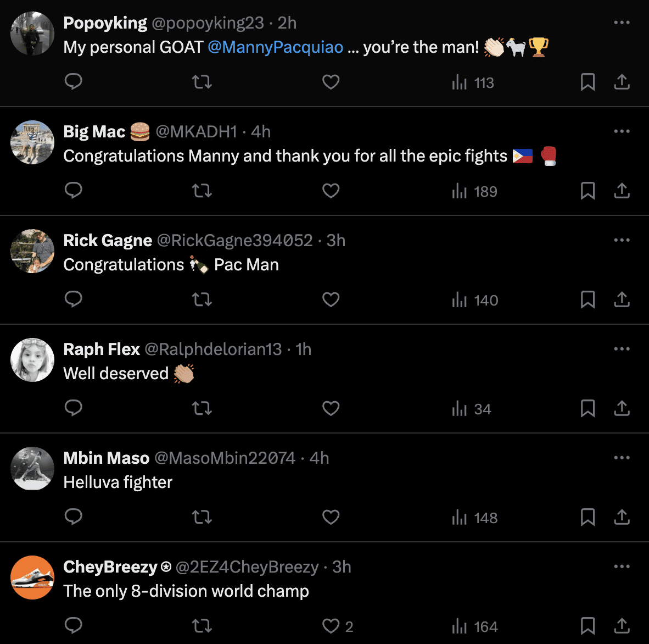View analytics on Mbin Maso's tweet
The width and height of the screenshot is (649, 644).
point(474,518)
